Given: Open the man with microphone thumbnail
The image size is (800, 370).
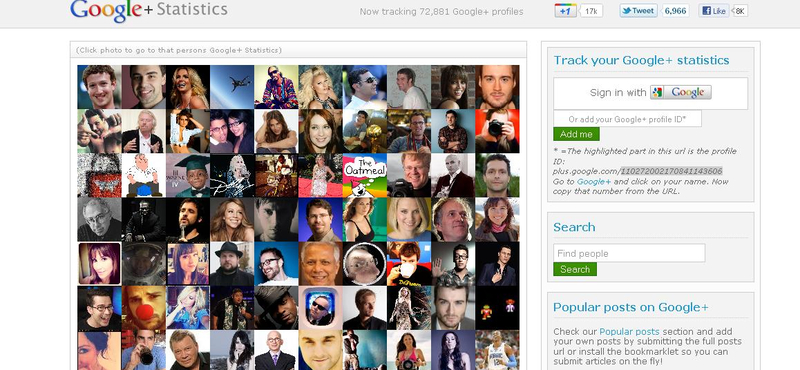Looking at the screenshot, I should click(188, 219).
